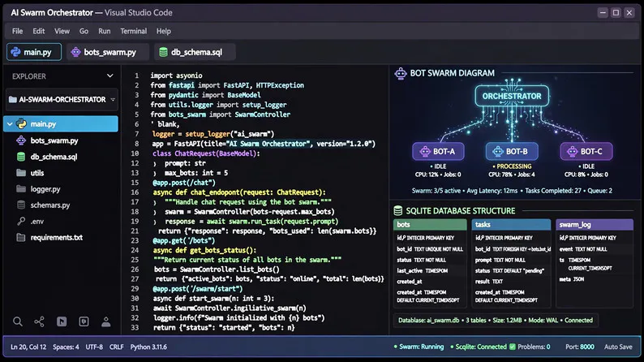Viewport: 644px width, 362px height.
Task: Click the green database icon beside db_schema.sql
Action: pos(21,157)
